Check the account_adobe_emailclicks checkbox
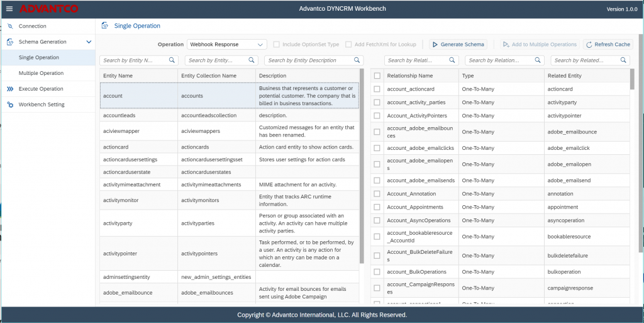The image size is (644, 323). (x=377, y=148)
